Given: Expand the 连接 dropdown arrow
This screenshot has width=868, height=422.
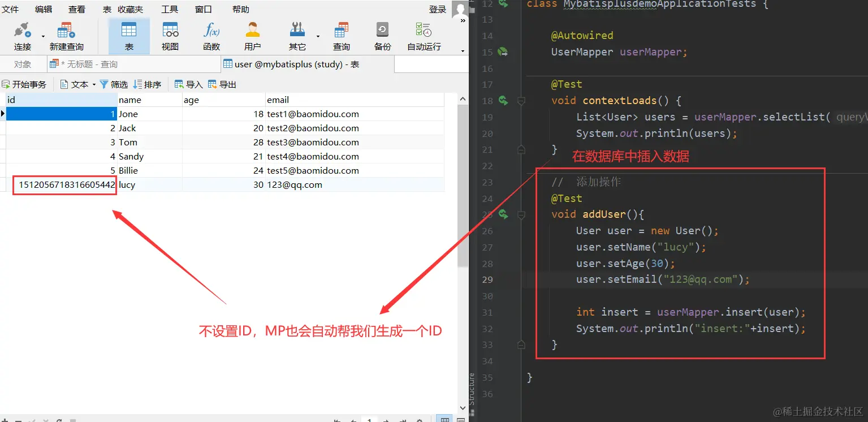Looking at the screenshot, I should [43, 37].
